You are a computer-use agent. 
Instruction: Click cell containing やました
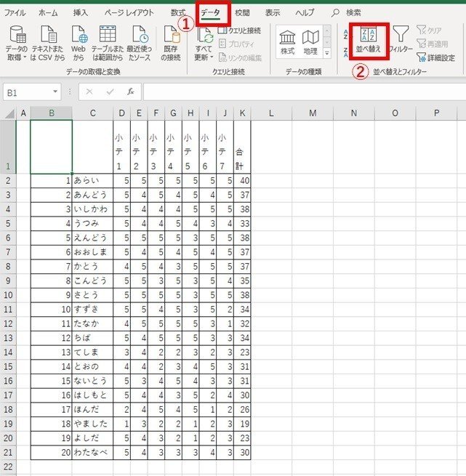(x=92, y=424)
